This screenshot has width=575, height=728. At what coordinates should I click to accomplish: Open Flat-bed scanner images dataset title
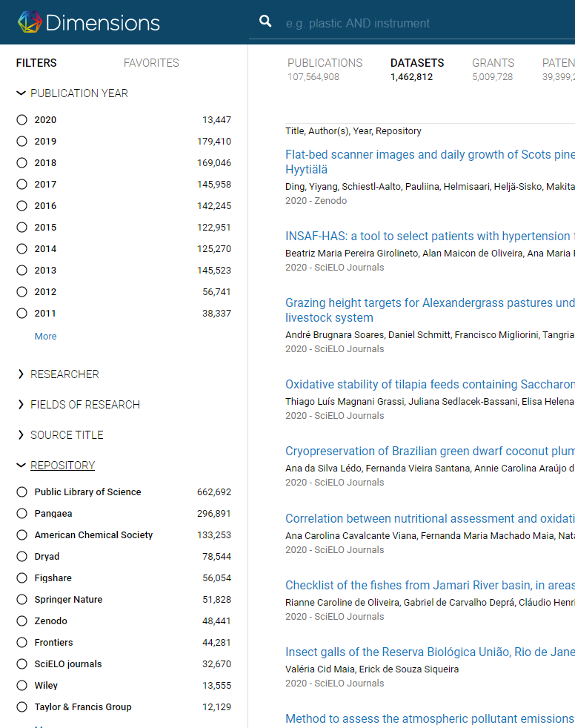(x=430, y=162)
